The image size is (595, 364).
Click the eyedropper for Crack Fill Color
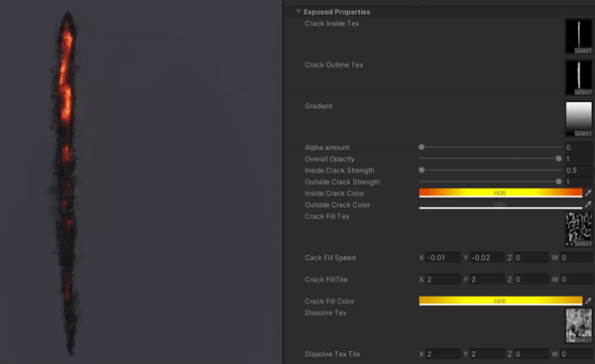click(x=588, y=301)
